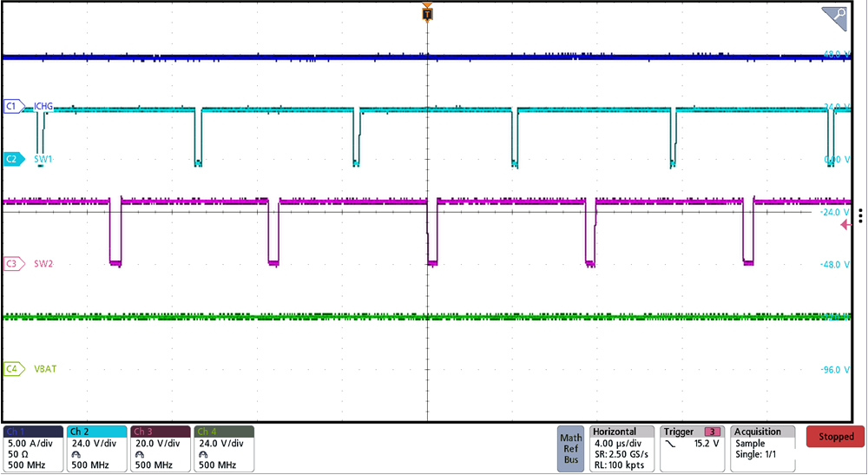The width and height of the screenshot is (868, 475).
Task: Select the C2 SW1 channel handle
Action: click(12, 159)
